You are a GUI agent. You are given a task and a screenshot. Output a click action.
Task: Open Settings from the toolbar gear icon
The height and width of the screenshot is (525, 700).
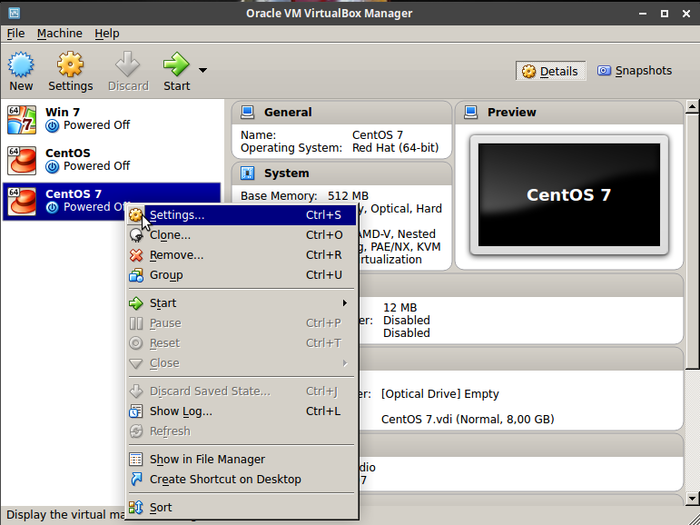[x=70, y=65]
